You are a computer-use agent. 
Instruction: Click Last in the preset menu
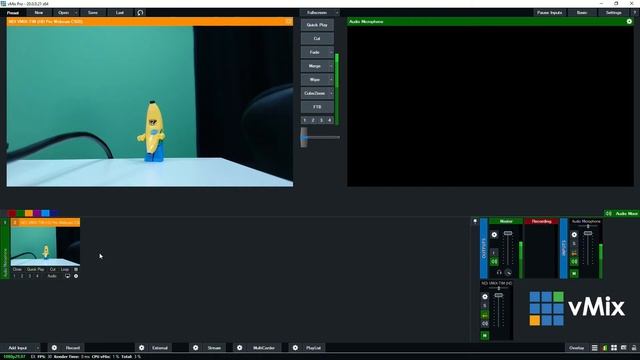(120, 13)
